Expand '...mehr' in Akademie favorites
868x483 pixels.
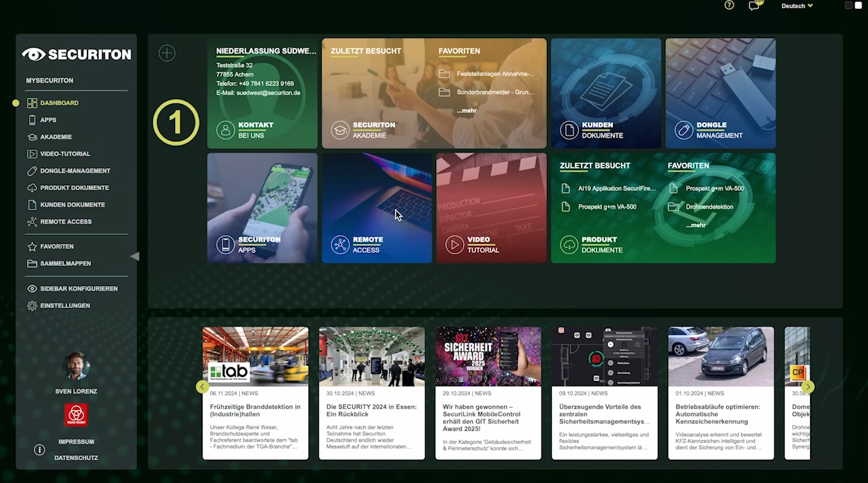click(466, 110)
